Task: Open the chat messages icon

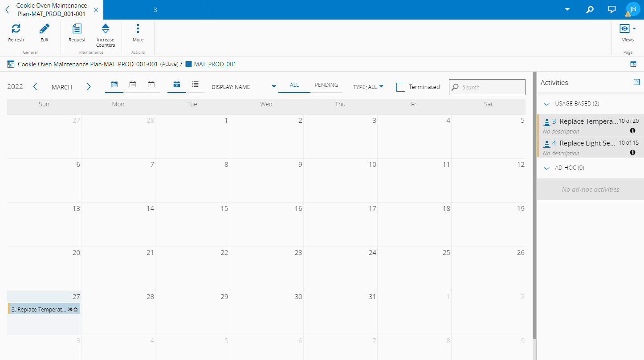Action: [x=612, y=9]
